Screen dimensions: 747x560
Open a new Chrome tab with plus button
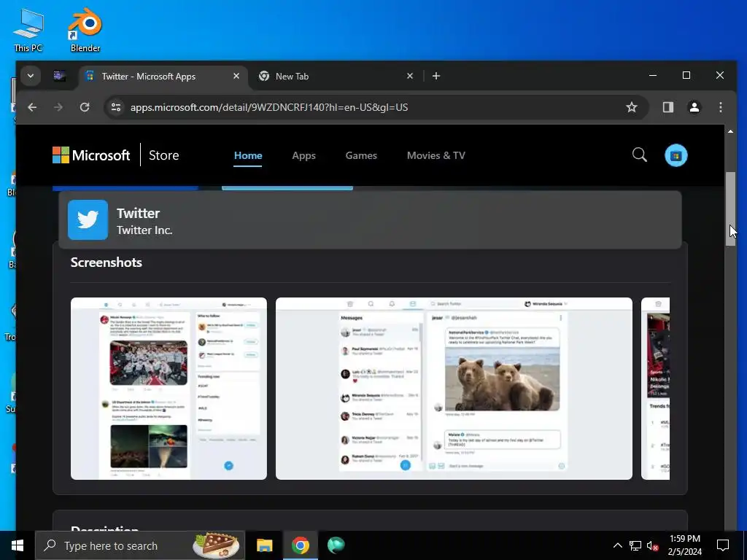(436, 76)
